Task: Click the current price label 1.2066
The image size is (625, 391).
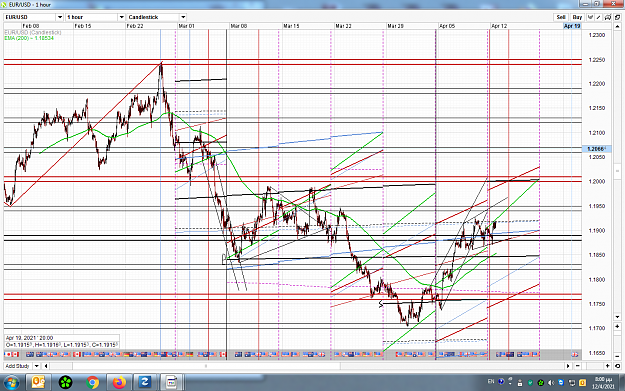Action: click(596, 149)
